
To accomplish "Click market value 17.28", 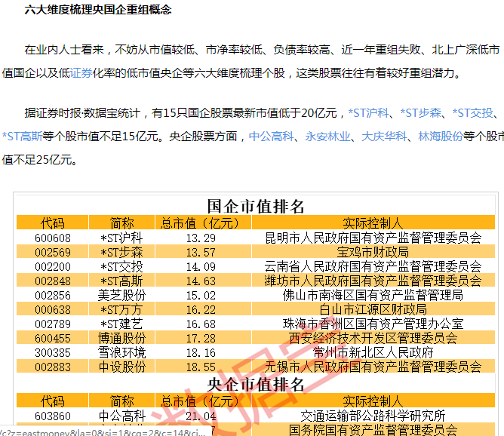I will [x=201, y=339].
